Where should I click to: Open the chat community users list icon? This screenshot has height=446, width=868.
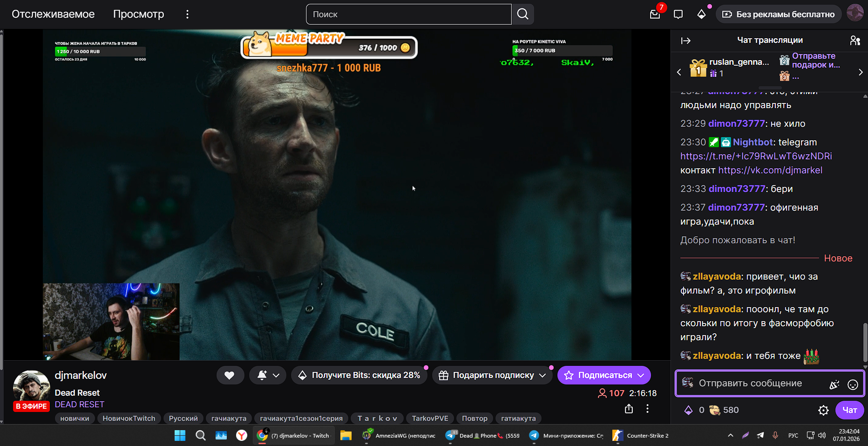coord(855,41)
